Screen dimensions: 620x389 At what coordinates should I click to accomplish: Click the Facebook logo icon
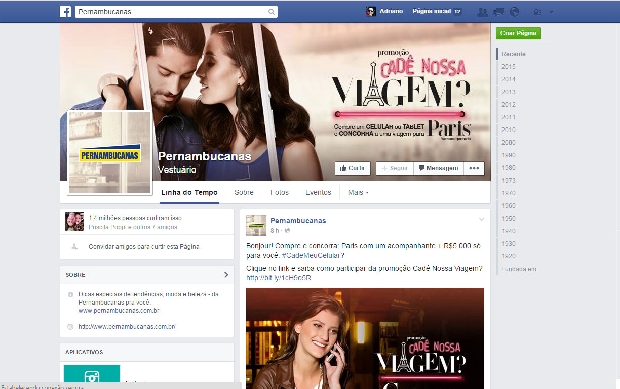click(66, 11)
